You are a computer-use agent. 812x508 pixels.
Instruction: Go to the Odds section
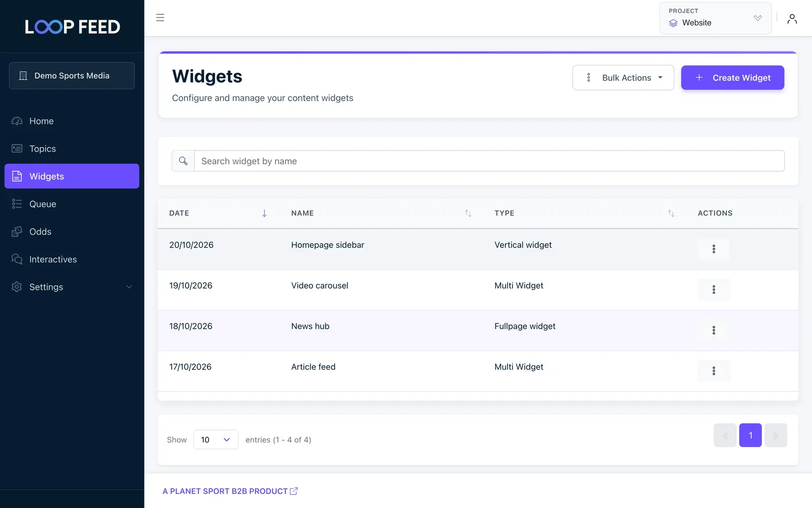[x=72, y=232]
